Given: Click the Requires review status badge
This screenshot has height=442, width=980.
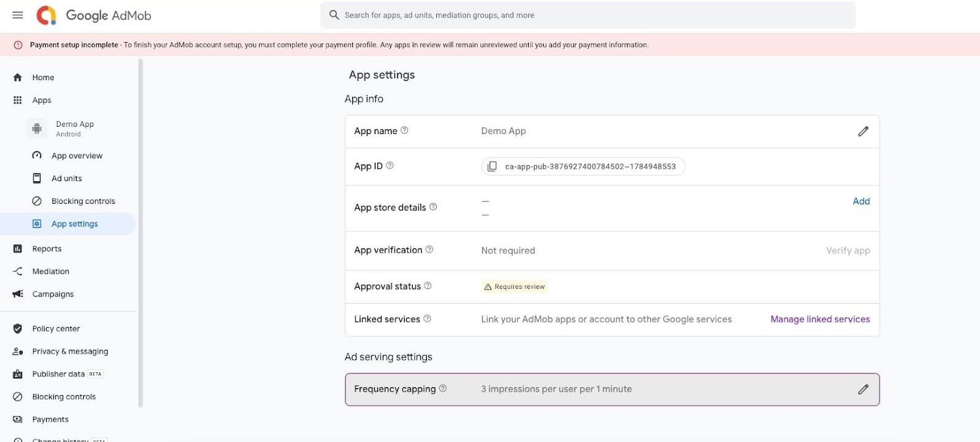Looking at the screenshot, I should pos(514,287).
